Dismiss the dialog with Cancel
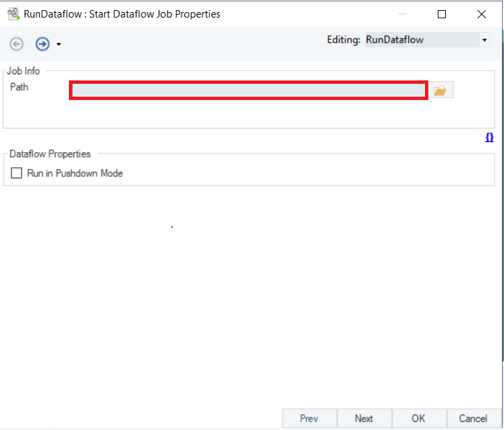 click(x=473, y=419)
